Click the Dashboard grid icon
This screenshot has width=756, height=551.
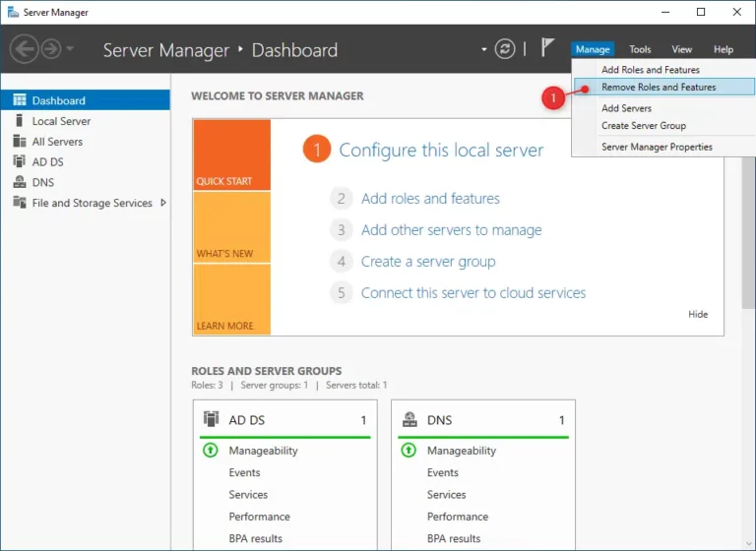coord(20,100)
